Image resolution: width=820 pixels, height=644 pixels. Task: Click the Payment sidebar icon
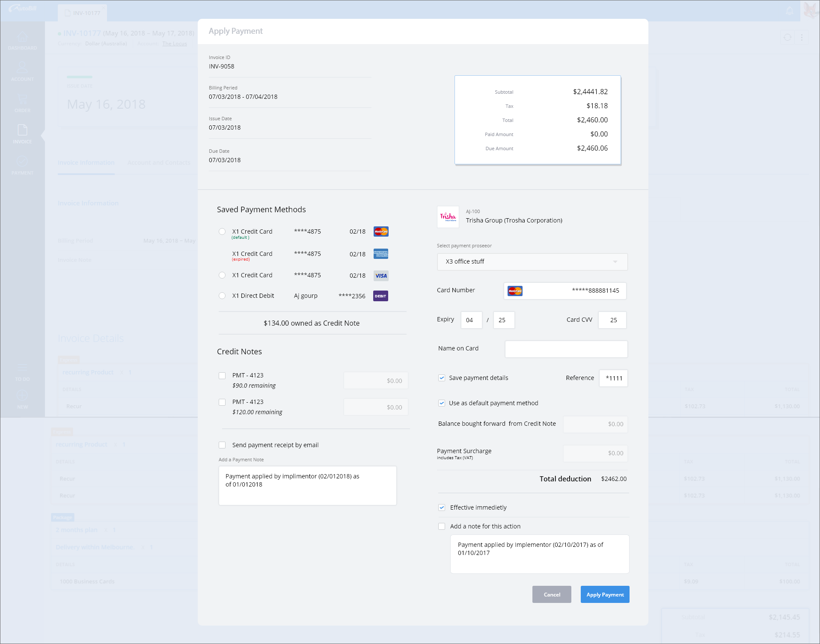pos(22,162)
